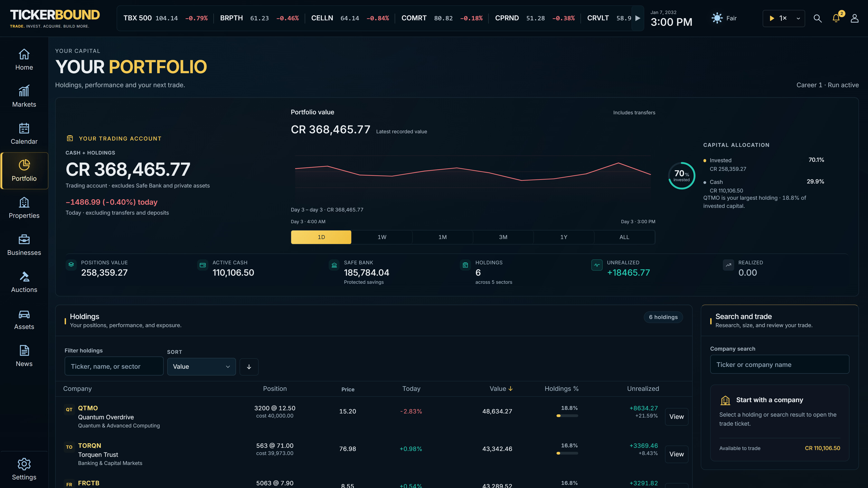Select the 3M chart range tab
Viewport: 868px width, 488px height.
(x=503, y=237)
